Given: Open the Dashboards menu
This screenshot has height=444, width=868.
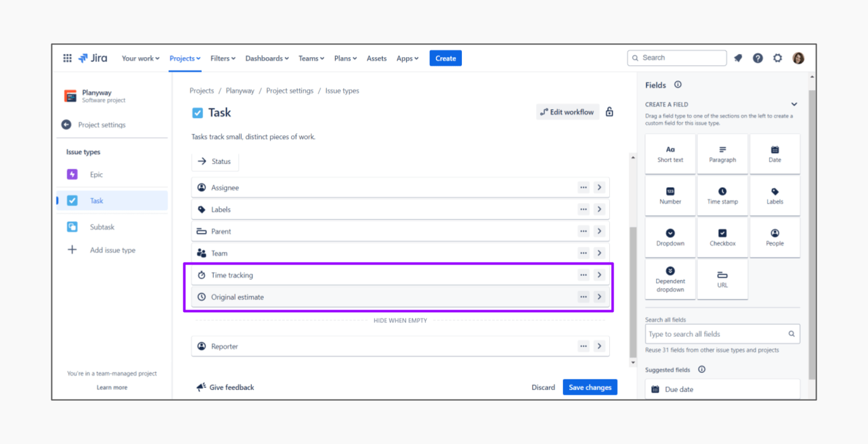Looking at the screenshot, I should [266, 58].
